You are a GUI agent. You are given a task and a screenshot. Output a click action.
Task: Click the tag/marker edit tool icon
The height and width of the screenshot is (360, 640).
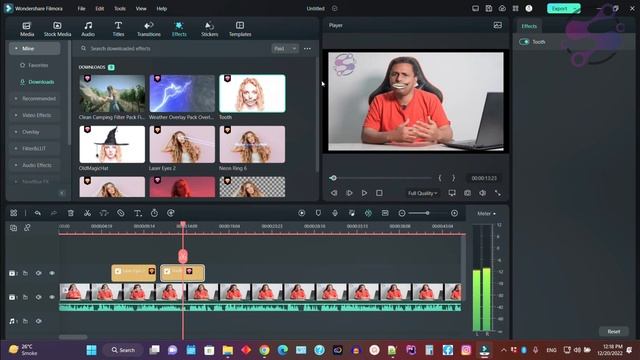click(x=120, y=213)
